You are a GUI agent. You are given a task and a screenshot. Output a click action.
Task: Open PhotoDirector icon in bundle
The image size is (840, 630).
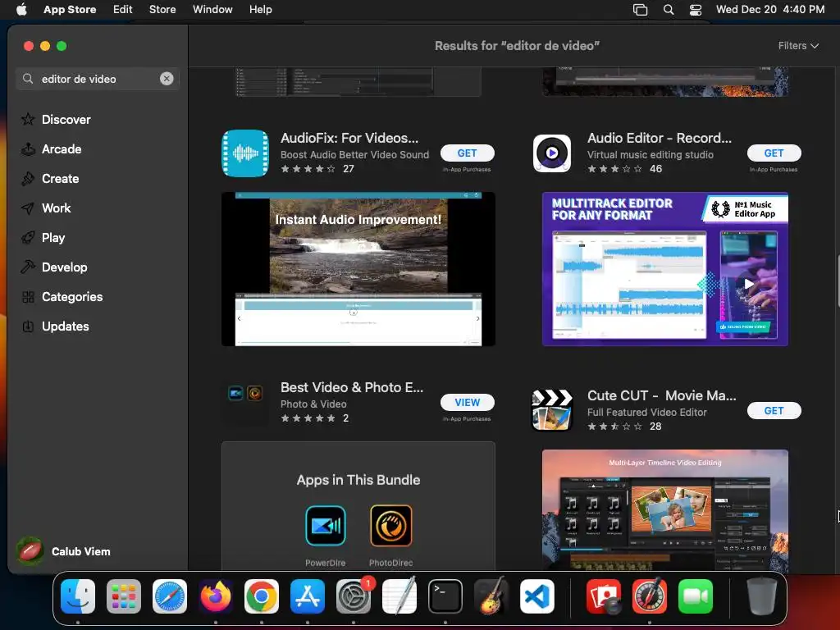[390, 526]
